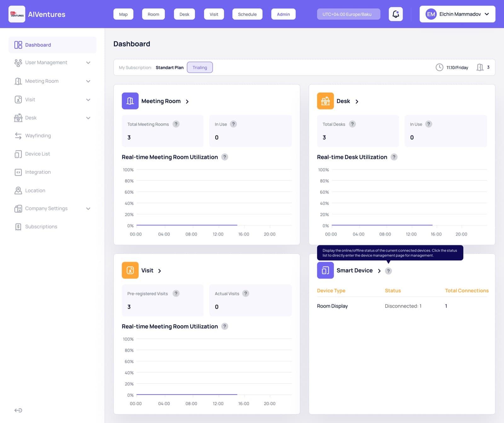Open Meeting Room details arrow
The height and width of the screenshot is (423, 504).
pos(187,101)
